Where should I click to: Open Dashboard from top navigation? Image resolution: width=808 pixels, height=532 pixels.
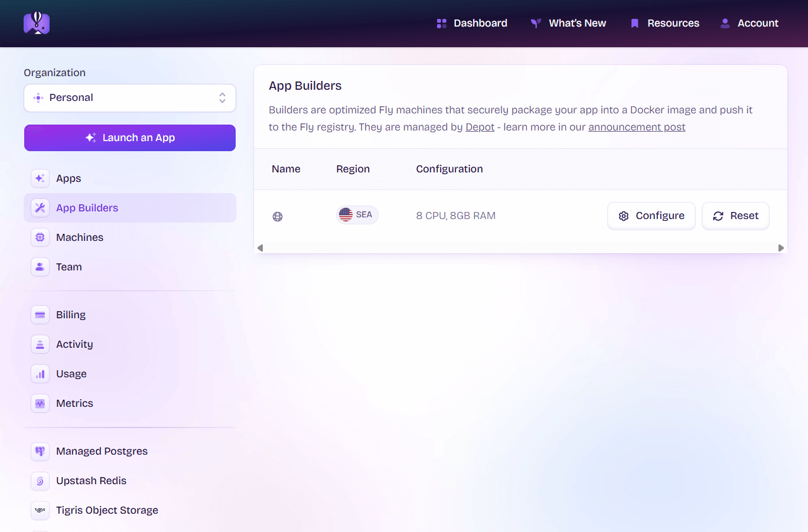click(472, 24)
